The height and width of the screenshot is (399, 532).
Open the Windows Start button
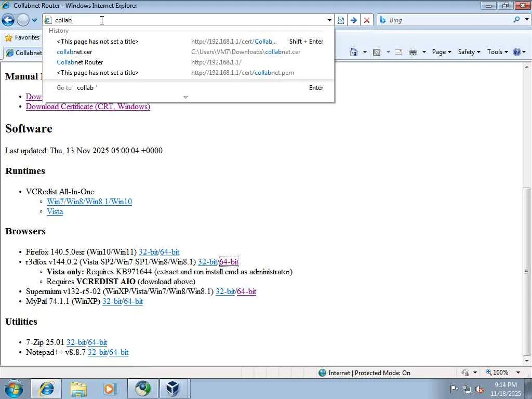[x=14, y=389]
